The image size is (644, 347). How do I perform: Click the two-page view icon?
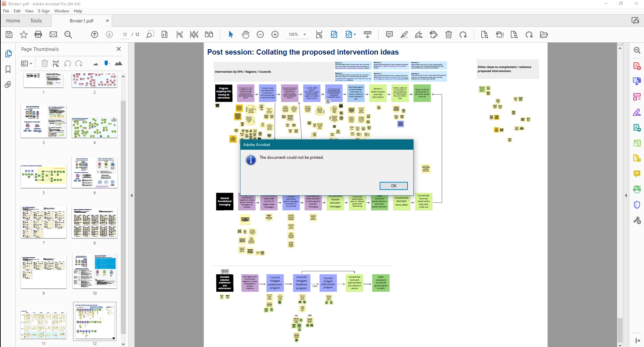tap(209, 34)
